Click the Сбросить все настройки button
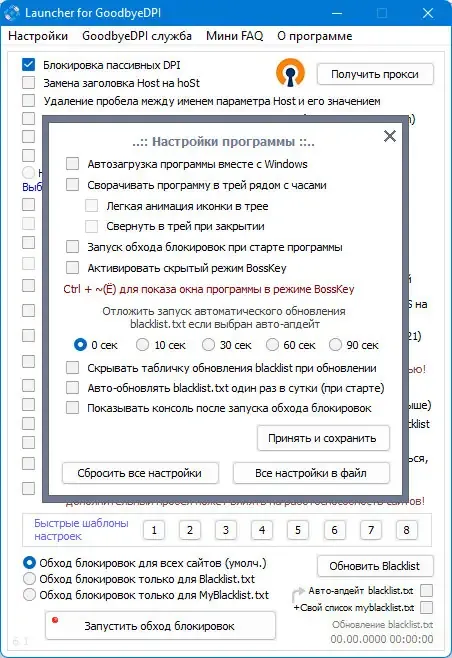The width and height of the screenshot is (452, 658). tap(140, 473)
